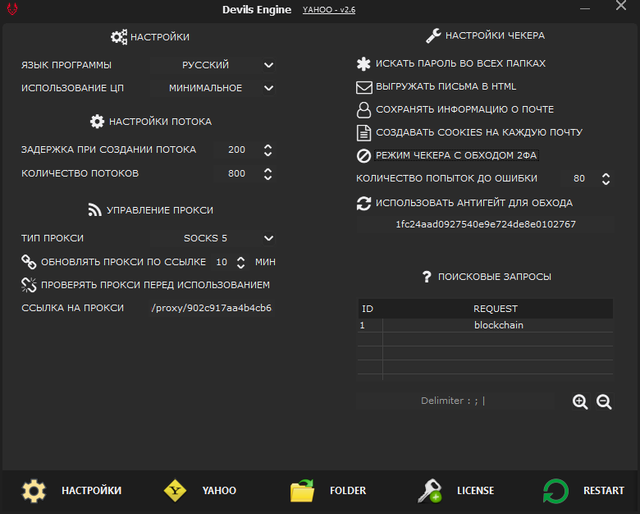Toggle user icon for СОХРАНЯТЬ ИНФОРМАЦИЮ О ПОЧТЕ
This screenshot has height=514, width=640.
tap(364, 110)
